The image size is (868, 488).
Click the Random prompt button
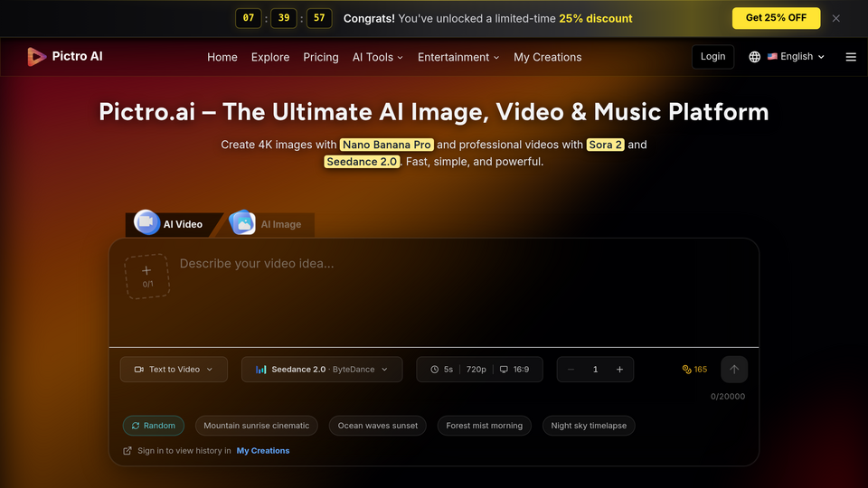(x=154, y=426)
